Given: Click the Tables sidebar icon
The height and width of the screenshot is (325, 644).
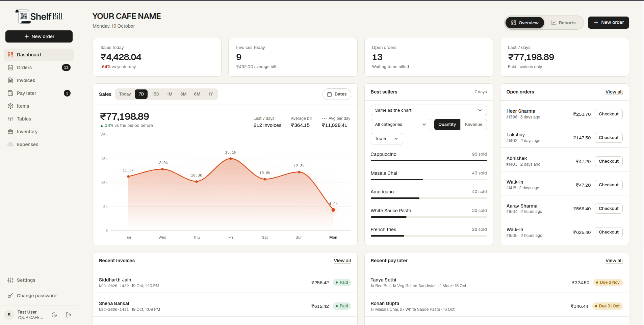Looking at the screenshot, I should pyautogui.click(x=10, y=119).
